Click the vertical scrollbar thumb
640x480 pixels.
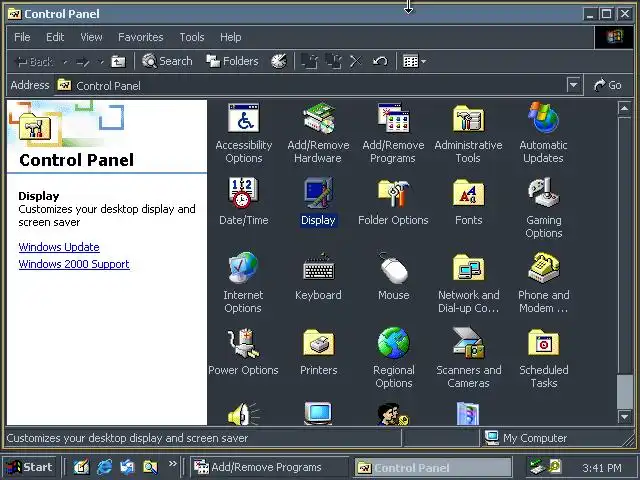pos(624,391)
